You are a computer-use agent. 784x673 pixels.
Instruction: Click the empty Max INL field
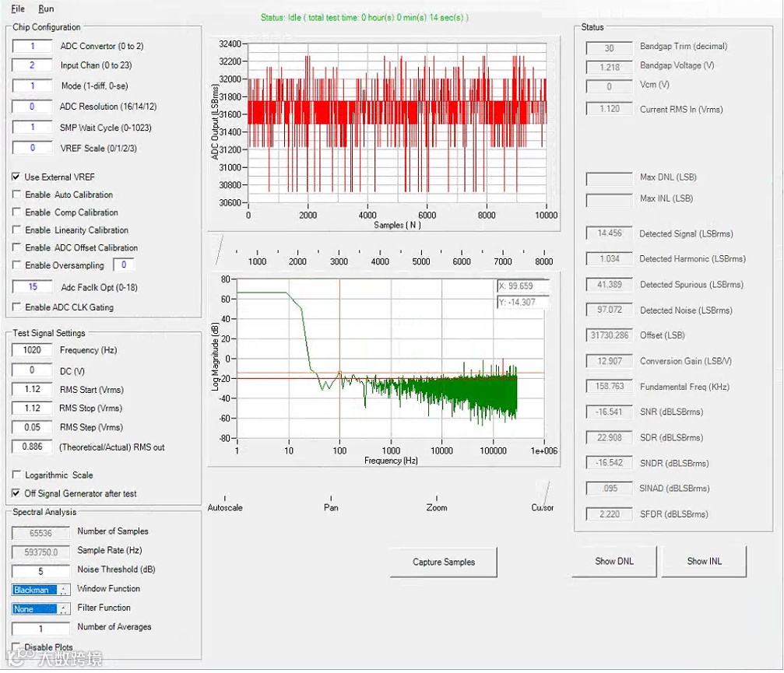coord(609,201)
